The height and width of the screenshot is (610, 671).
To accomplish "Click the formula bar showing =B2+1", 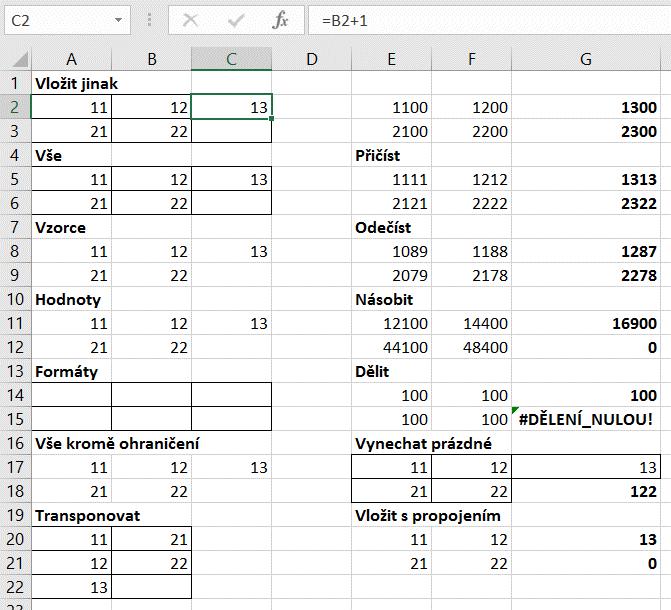I will coord(489,20).
